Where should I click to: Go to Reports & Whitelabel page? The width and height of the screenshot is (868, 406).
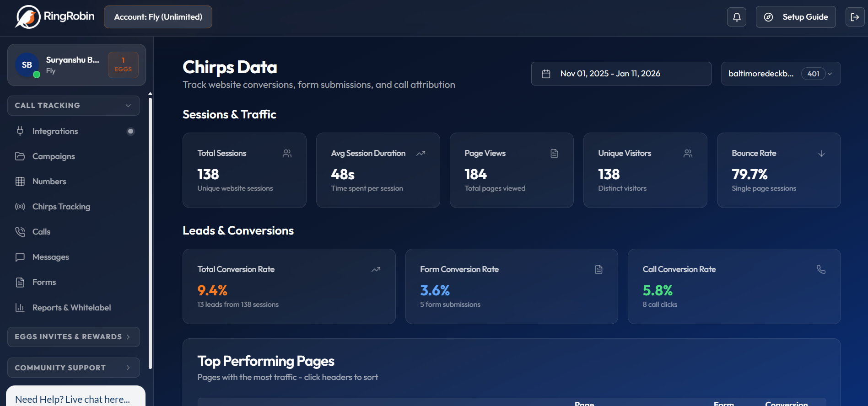click(71, 308)
